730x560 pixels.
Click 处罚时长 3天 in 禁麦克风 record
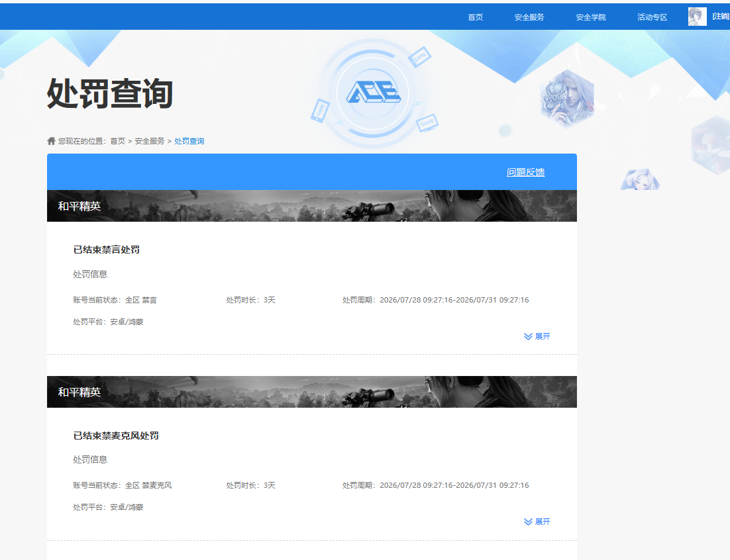[251, 485]
